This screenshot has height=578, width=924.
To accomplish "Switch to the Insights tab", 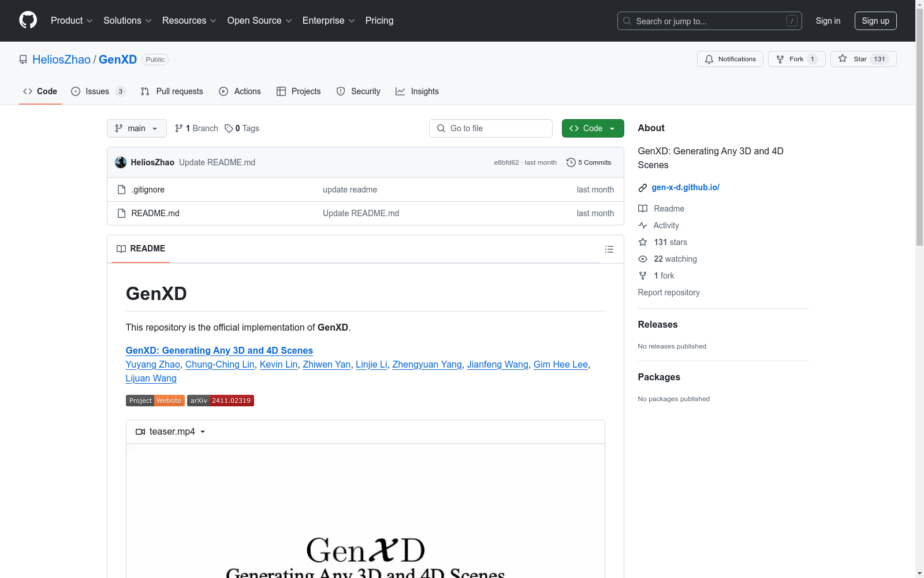I will [417, 91].
